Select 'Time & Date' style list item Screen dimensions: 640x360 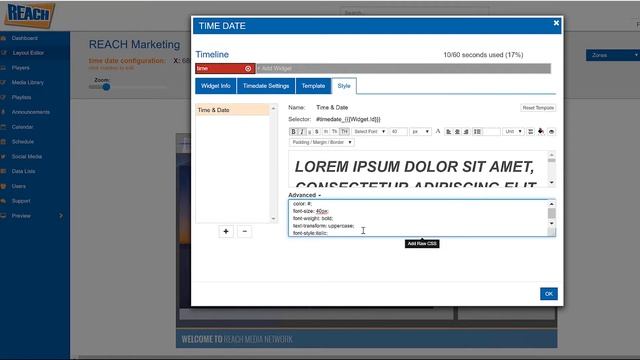[232, 110]
